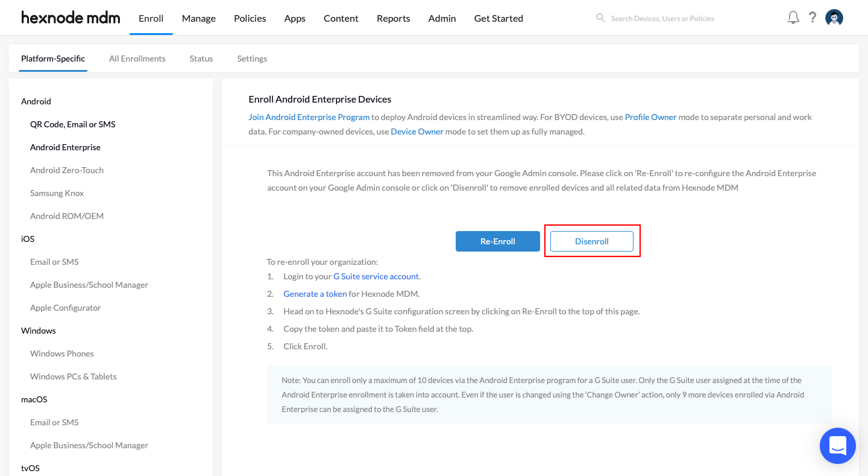Select the tvOS section in sidebar
868x476 pixels.
tap(30, 468)
